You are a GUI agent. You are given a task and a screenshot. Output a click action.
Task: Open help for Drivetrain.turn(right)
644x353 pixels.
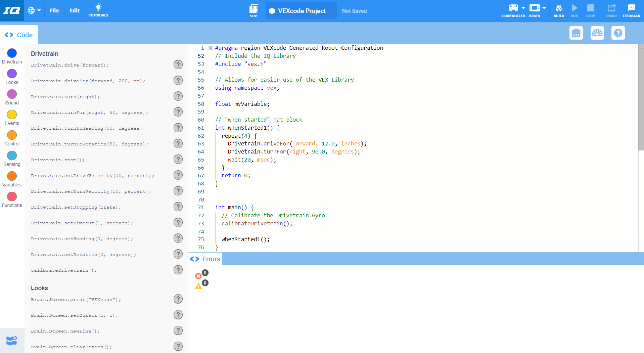point(178,96)
